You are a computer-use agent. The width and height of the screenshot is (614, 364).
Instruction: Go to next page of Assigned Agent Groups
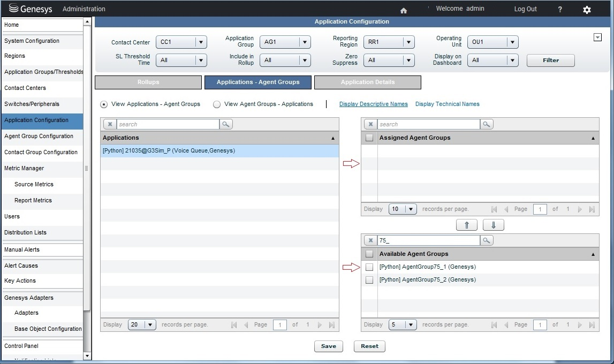point(580,209)
